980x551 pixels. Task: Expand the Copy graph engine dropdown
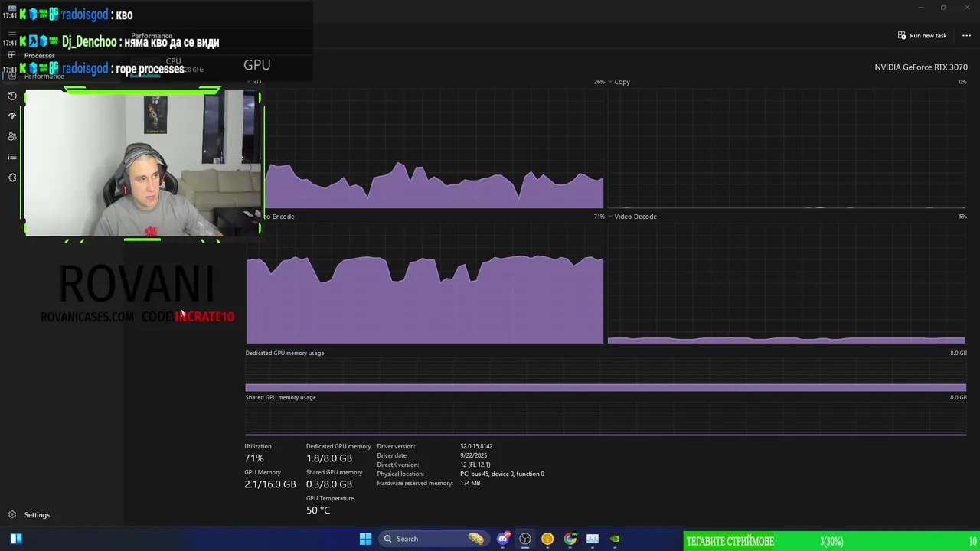click(611, 82)
